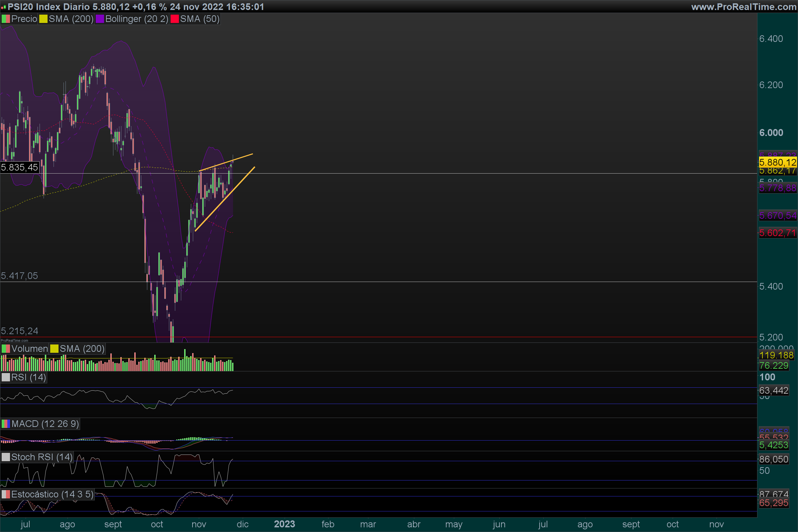Click the red 5.602,71 SMA value tag
Screen dimensions: 798x532
(777, 233)
